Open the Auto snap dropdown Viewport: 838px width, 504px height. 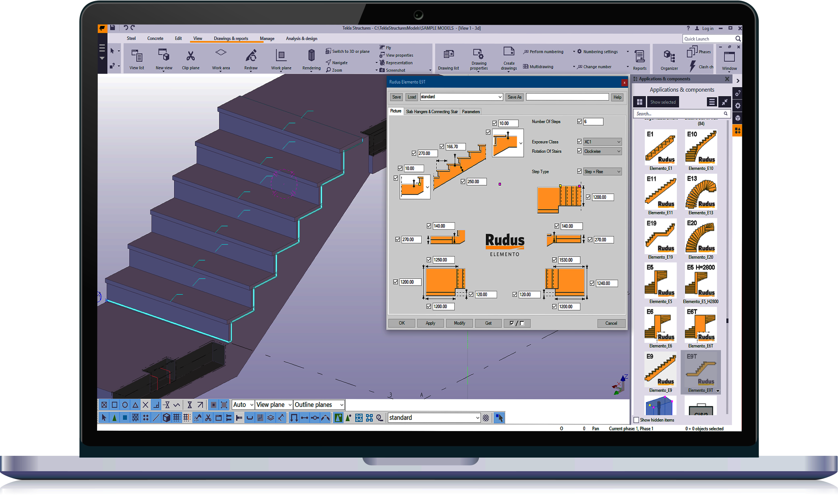243,405
